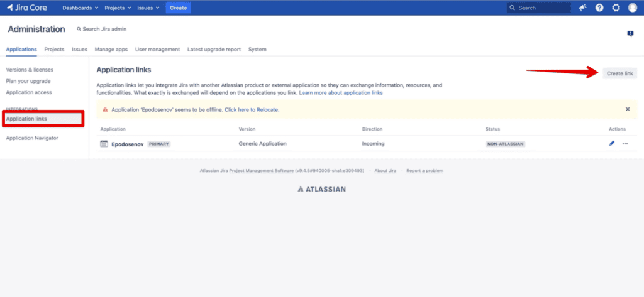Click the Status column header

[493, 129]
